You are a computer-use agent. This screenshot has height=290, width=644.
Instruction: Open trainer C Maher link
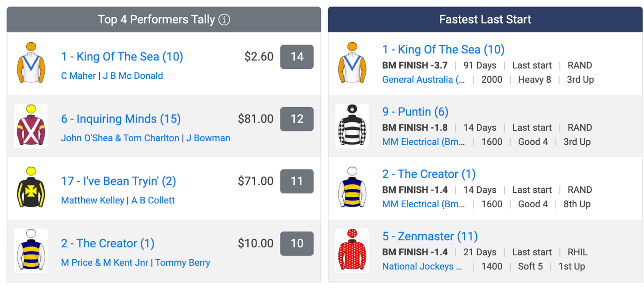click(78, 76)
